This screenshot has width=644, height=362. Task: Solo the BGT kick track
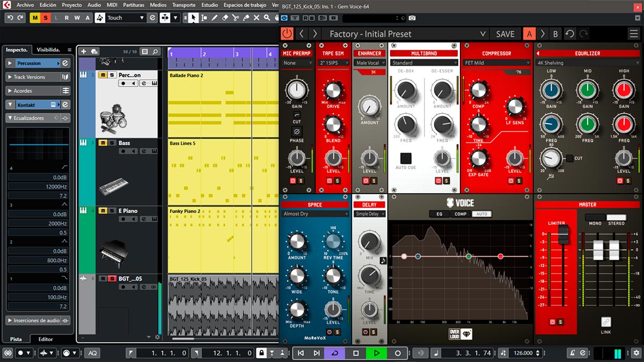[x=112, y=278]
